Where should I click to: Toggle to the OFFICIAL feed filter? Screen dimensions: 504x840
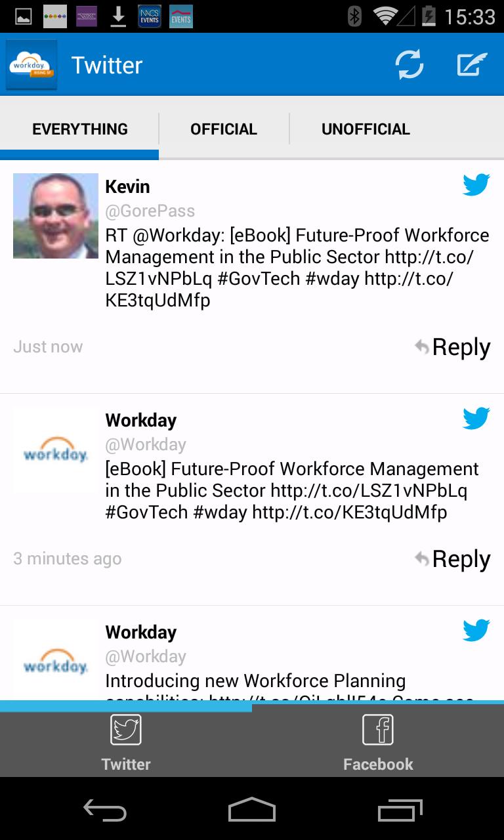[x=223, y=129]
